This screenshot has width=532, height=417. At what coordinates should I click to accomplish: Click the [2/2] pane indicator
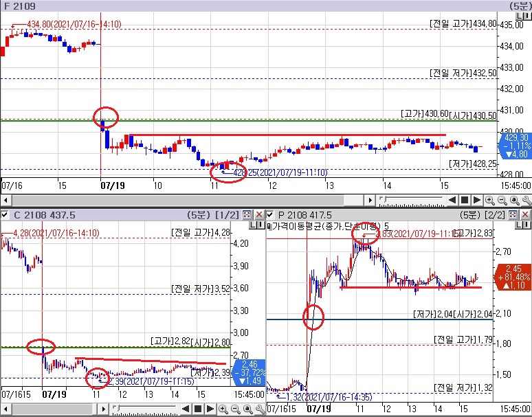coord(495,215)
